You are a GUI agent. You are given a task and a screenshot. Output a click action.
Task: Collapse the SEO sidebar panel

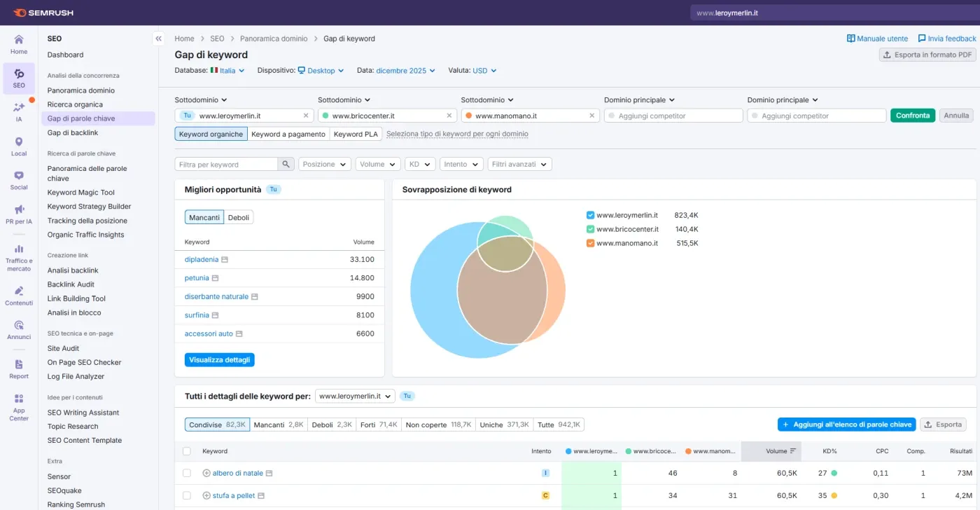pyautogui.click(x=159, y=39)
